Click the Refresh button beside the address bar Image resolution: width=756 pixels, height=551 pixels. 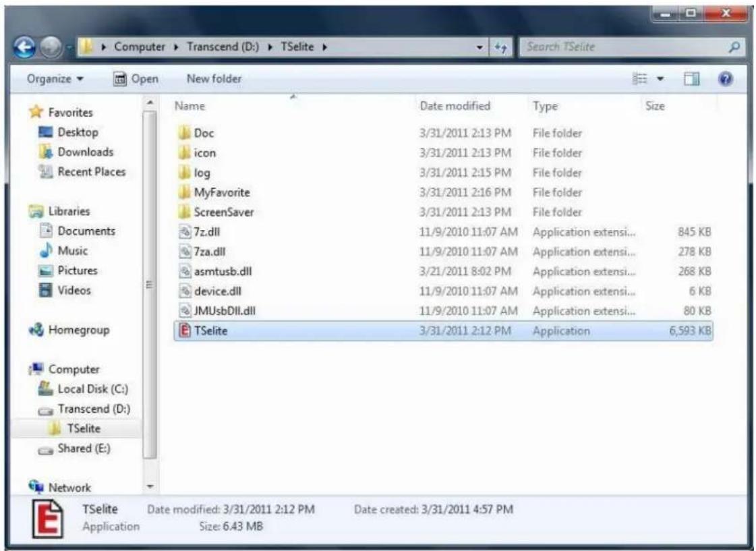pos(500,47)
